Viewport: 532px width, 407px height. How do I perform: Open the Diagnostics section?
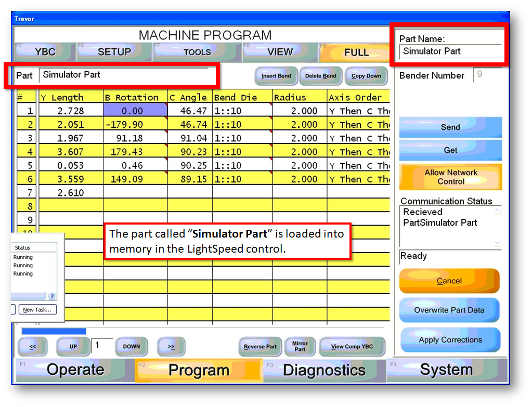point(324,370)
